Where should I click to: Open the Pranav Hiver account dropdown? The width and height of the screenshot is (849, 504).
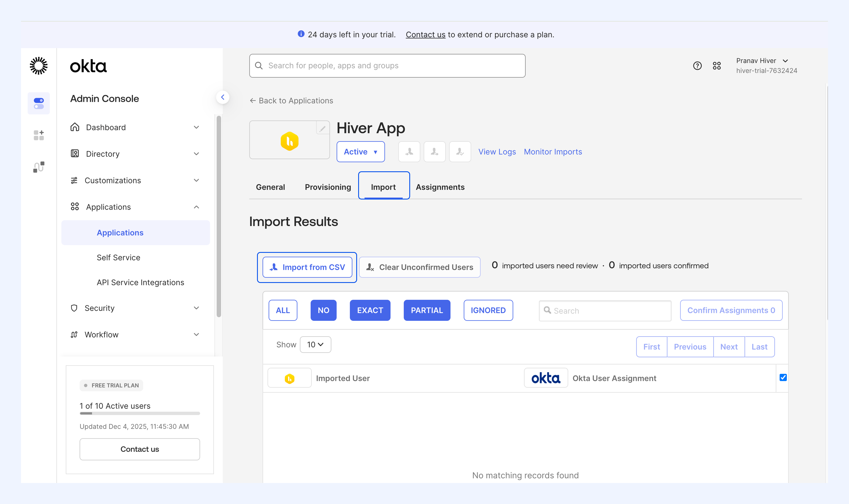[766, 65]
